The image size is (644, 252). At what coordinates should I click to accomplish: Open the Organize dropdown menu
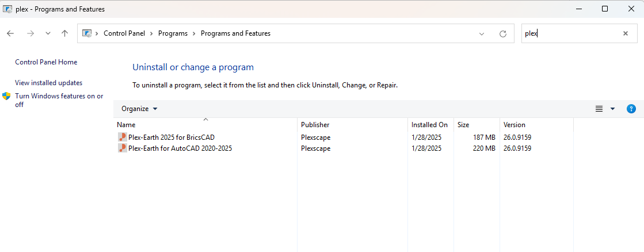(139, 109)
